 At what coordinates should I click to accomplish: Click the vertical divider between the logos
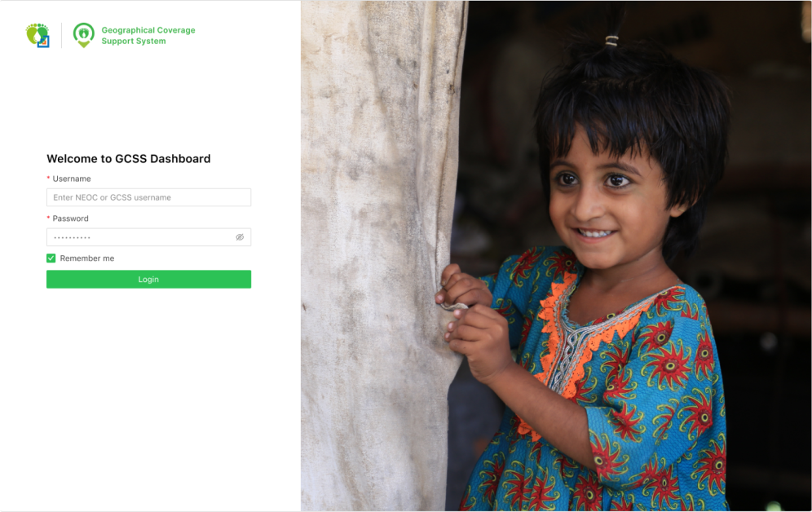62,35
